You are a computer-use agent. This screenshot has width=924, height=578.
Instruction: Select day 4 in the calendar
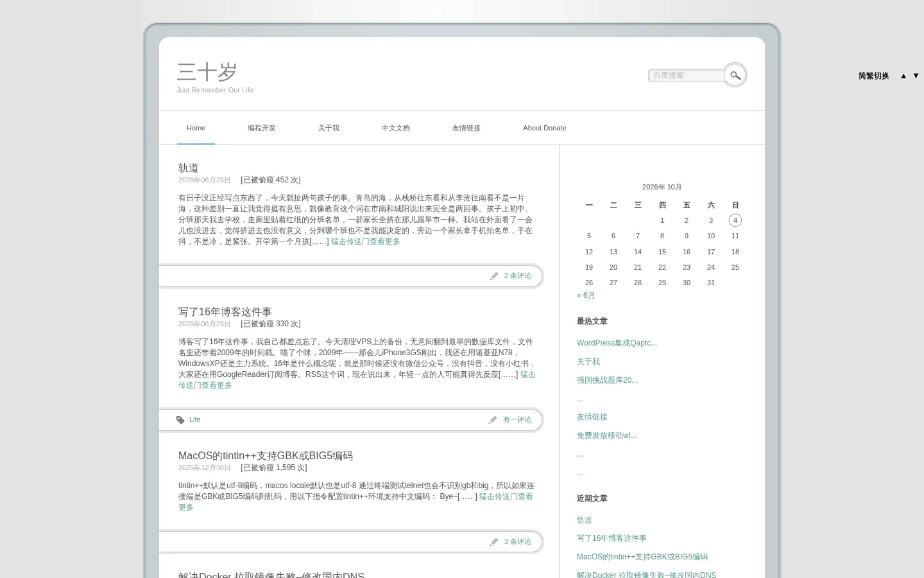click(x=735, y=220)
